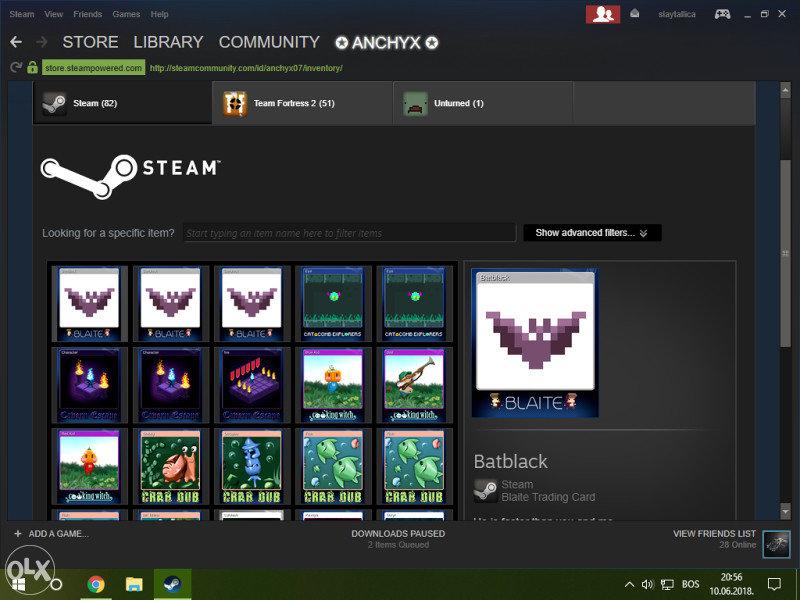Click the Team Fortress 2 game icon
The image size is (800, 600).
tap(235, 104)
